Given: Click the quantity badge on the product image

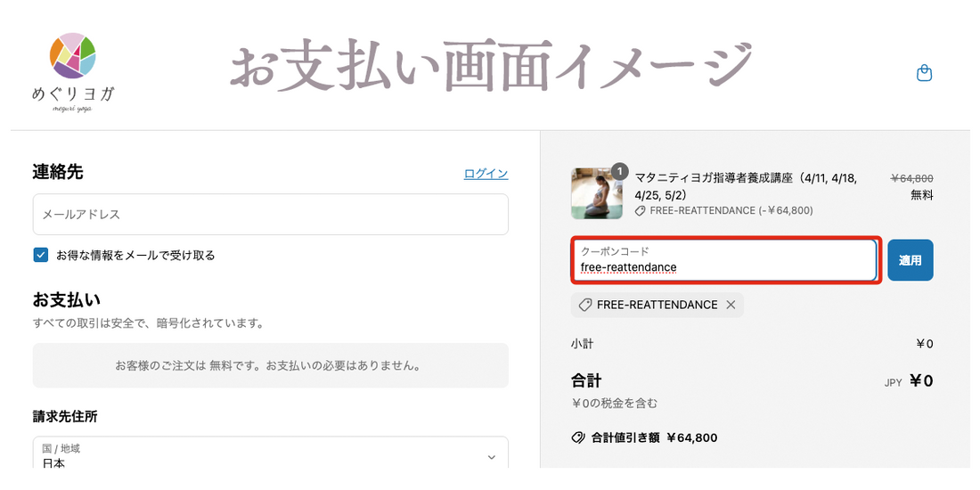Looking at the screenshot, I should coord(620,171).
